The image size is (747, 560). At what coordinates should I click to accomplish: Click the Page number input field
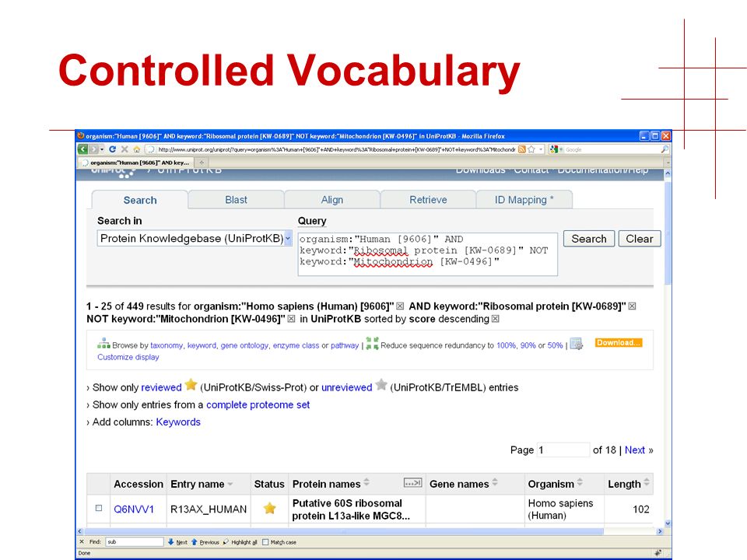(x=563, y=450)
